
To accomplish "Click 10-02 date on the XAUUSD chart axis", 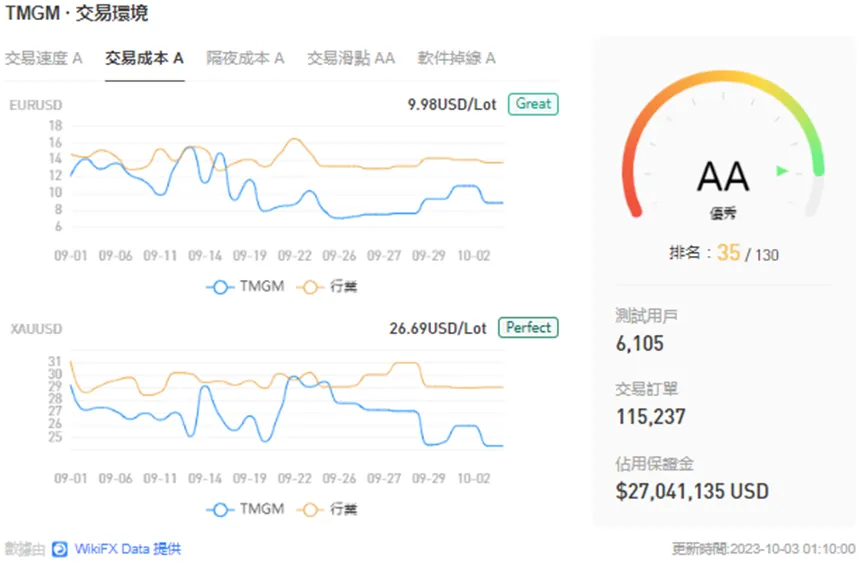I will coord(473,479).
